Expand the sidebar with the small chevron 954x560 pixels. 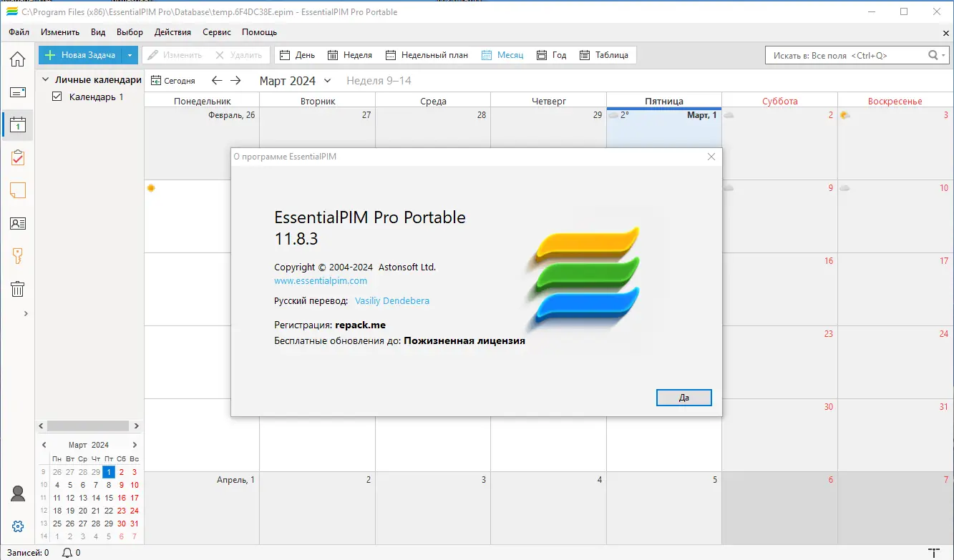point(26,313)
